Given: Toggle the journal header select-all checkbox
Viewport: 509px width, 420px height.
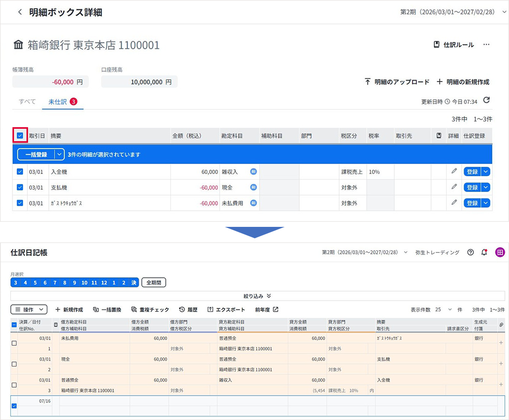Looking at the screenshot, I should (14, 325).
